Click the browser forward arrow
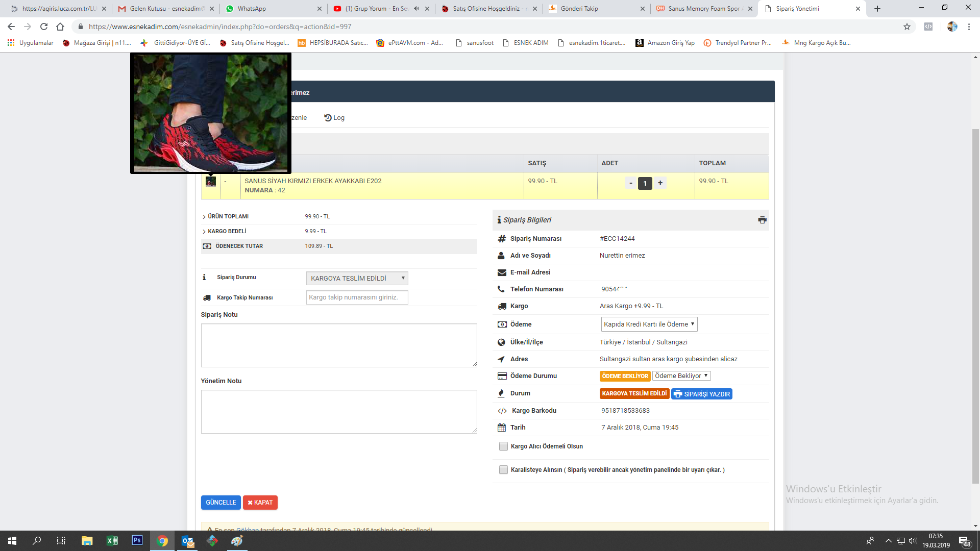This screenshot has height=551, width=980. pyautogui.click(x=28, y=27)
